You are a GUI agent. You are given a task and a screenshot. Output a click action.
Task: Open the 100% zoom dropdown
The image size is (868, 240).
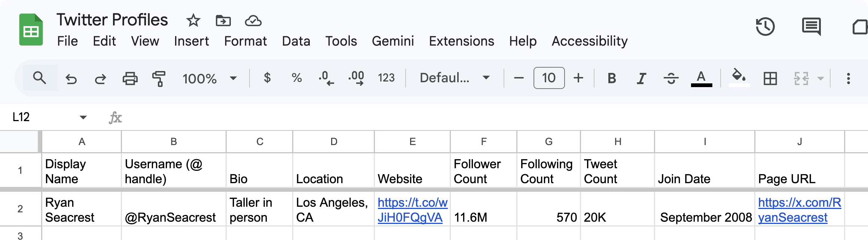tap(210, 79)
